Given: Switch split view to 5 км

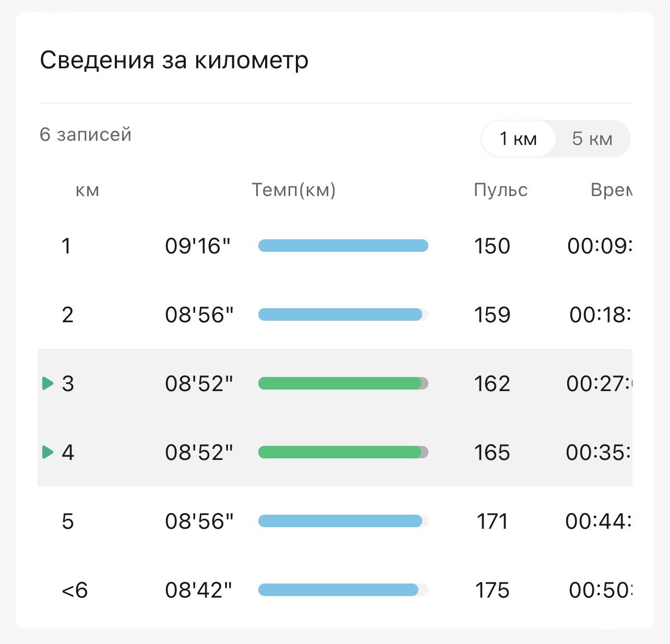Looking at the screenshot, I should (592, 139).
